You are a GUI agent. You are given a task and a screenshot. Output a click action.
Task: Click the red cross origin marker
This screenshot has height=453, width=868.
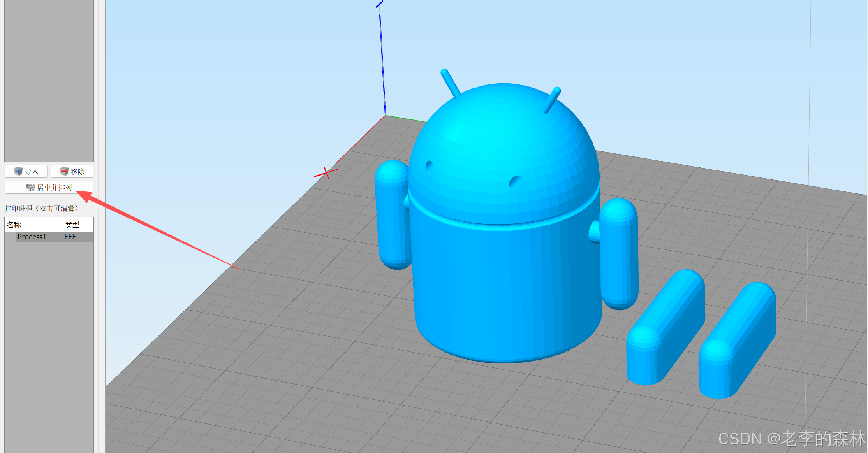pos(326,172)
